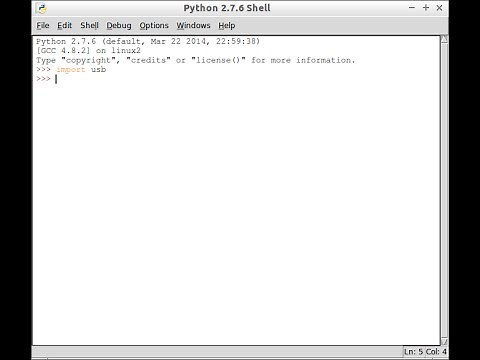Viewport: 480px width, 360px height.
Task: Click the scrollbar down arrow
Action: click(444, 342)
